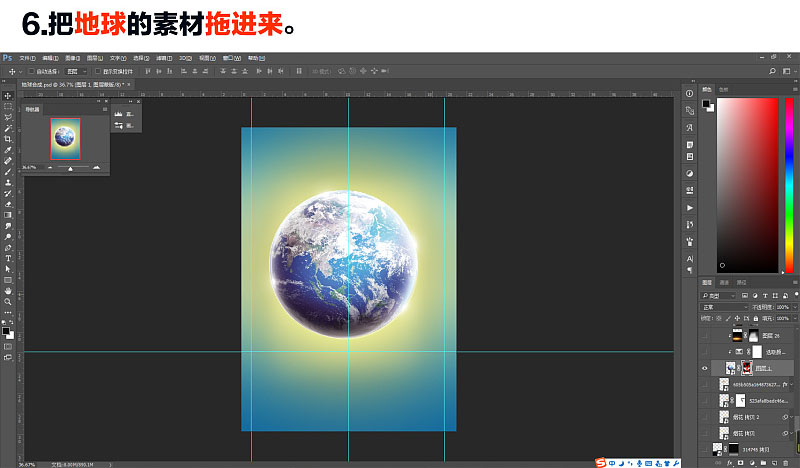
Task: Switch to the 通道 channels tab
Action: (x=724, y=282)
